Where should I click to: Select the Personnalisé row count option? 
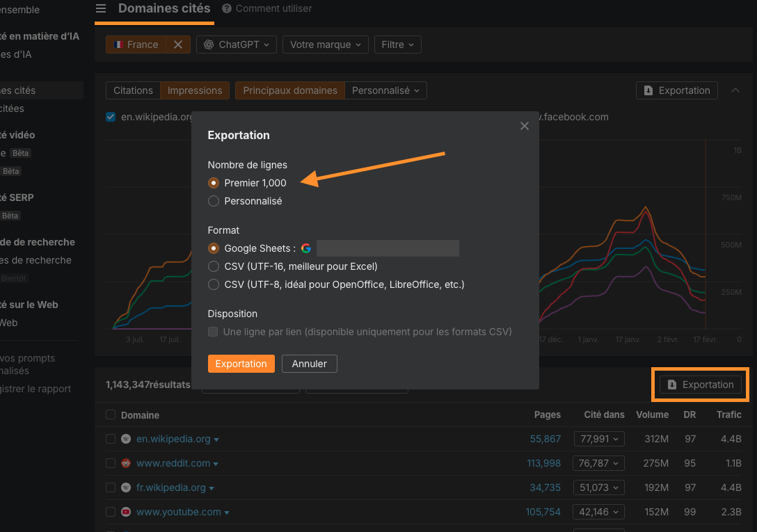[214, 201]
